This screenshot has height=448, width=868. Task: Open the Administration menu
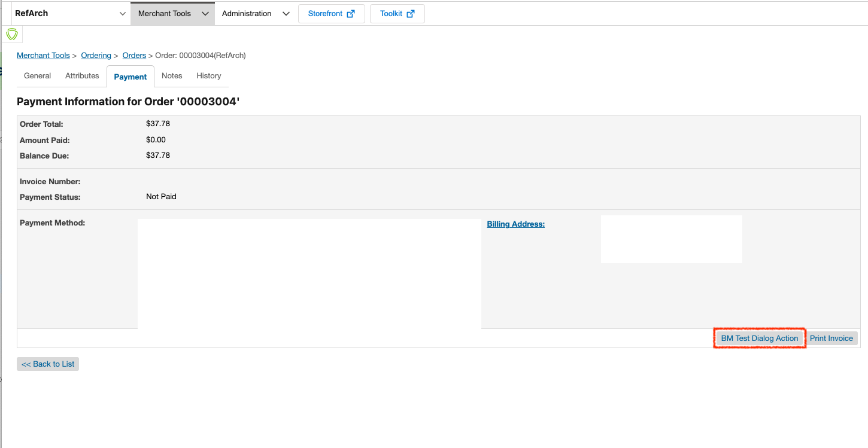[x=256, y=13]
